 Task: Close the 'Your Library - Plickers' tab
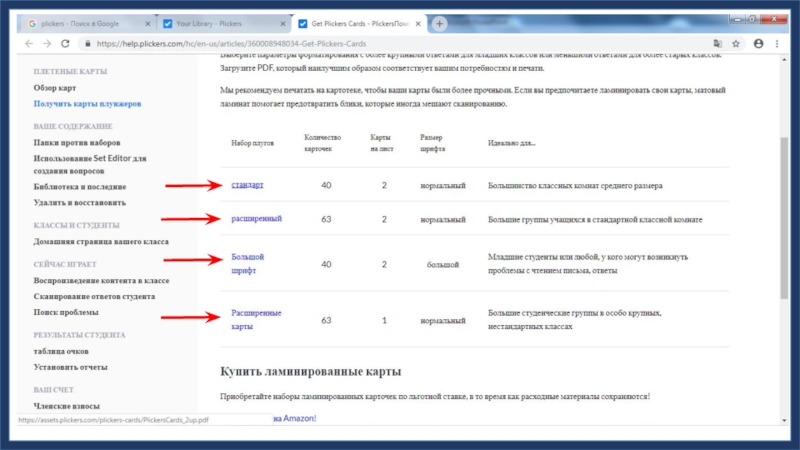pyautogui.click(x=283, y=23)
